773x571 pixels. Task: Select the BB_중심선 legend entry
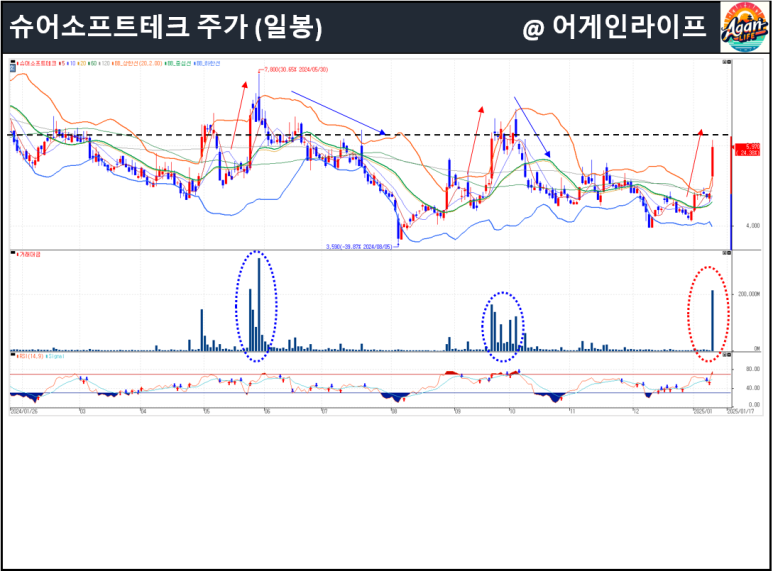pos(178,64)
